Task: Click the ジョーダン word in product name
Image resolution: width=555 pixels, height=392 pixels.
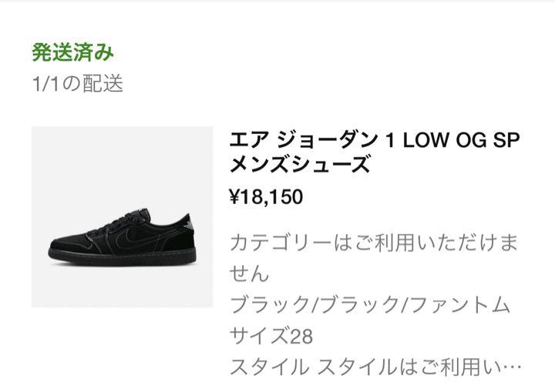Action: click(x=328, y=139)
